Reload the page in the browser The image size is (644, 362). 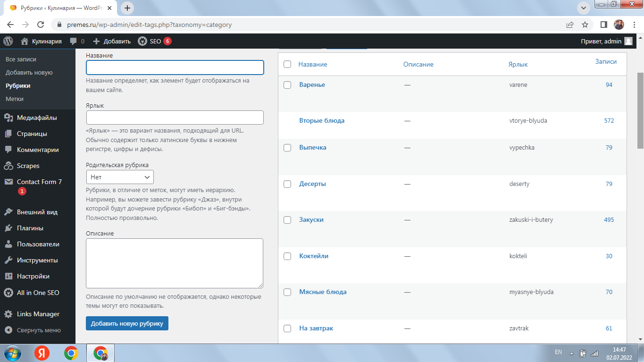coord(41,25)
